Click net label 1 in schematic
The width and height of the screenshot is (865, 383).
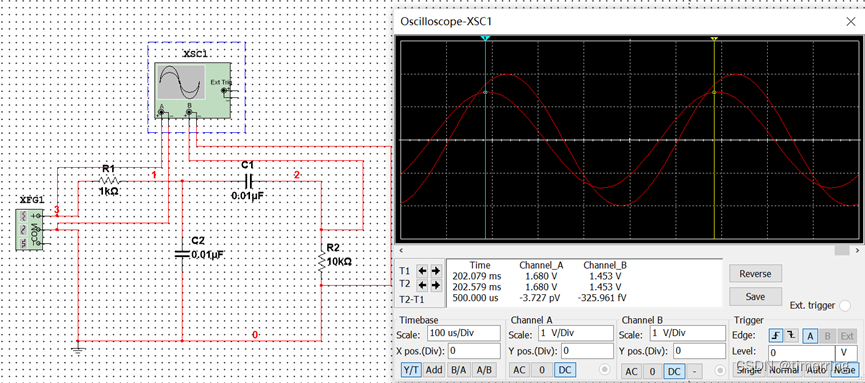tap(155, 174)
